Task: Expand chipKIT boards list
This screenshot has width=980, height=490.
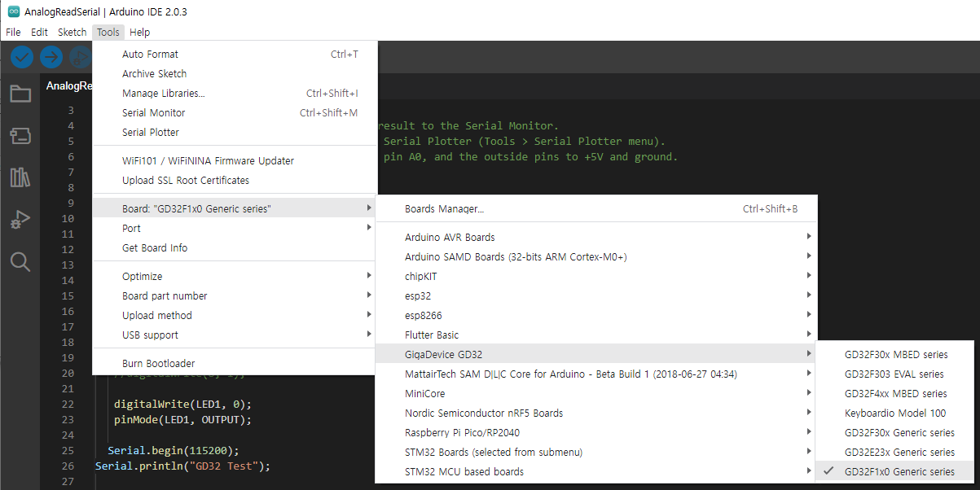Action: click(595, 277)
